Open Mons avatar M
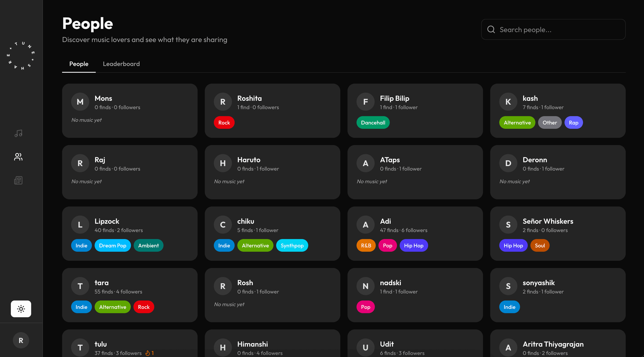644x357 pixels. click(80, 102)
